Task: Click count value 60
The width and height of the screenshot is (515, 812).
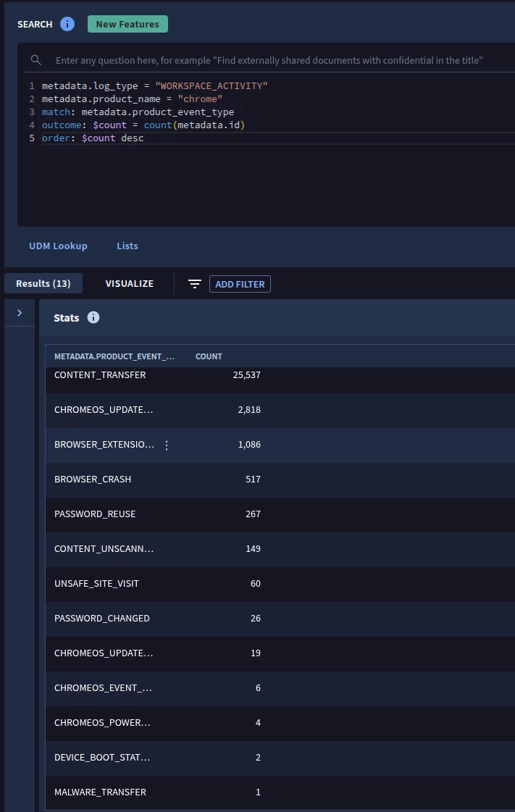Action: click(x=255, y=584)
